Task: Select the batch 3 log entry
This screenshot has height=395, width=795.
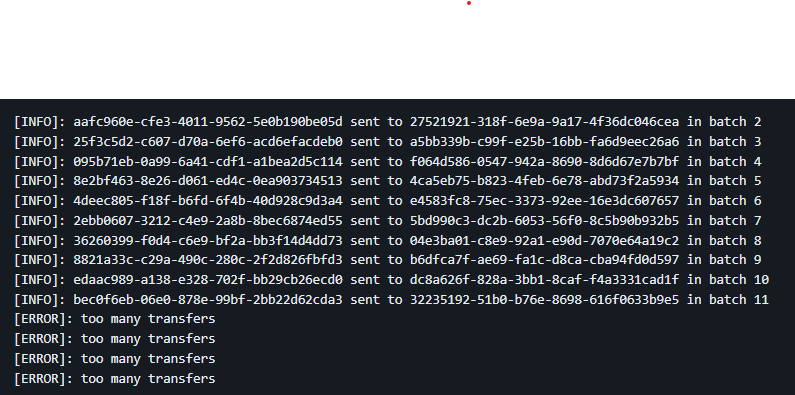Action: coord(387,141)
